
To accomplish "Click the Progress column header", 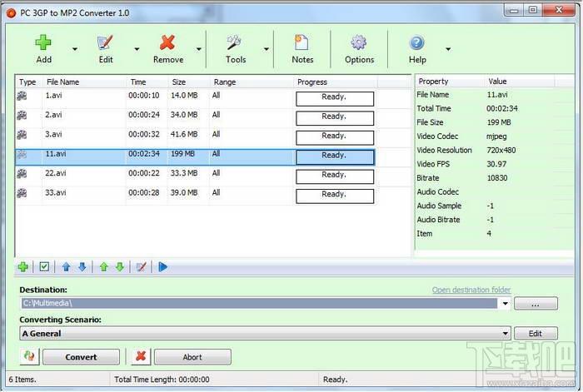I will 336,82.
